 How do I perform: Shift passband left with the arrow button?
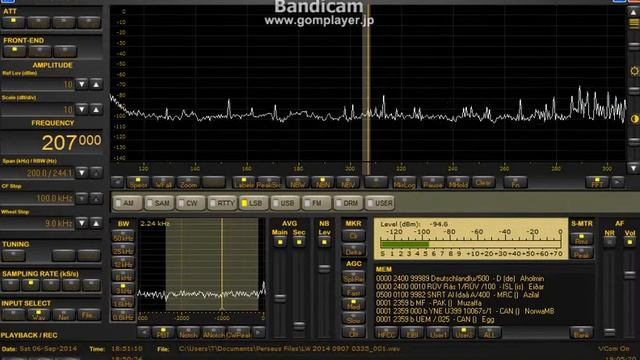click(x=143, y=332)
